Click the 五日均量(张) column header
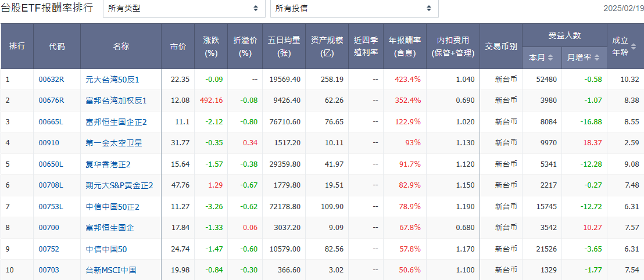Viewport: 644px width, 280px height. [284, 46]
